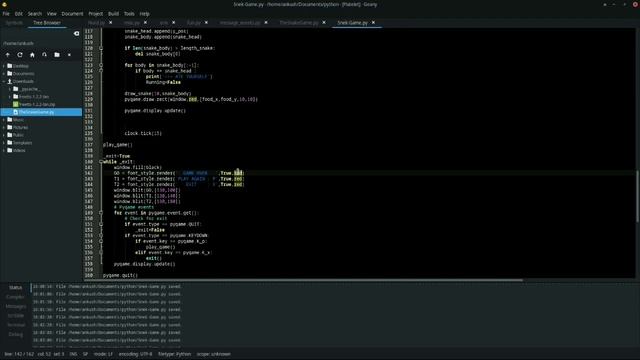Show the Status message tab
Viewport: 640px width, 360px height.
coord(16,287)
